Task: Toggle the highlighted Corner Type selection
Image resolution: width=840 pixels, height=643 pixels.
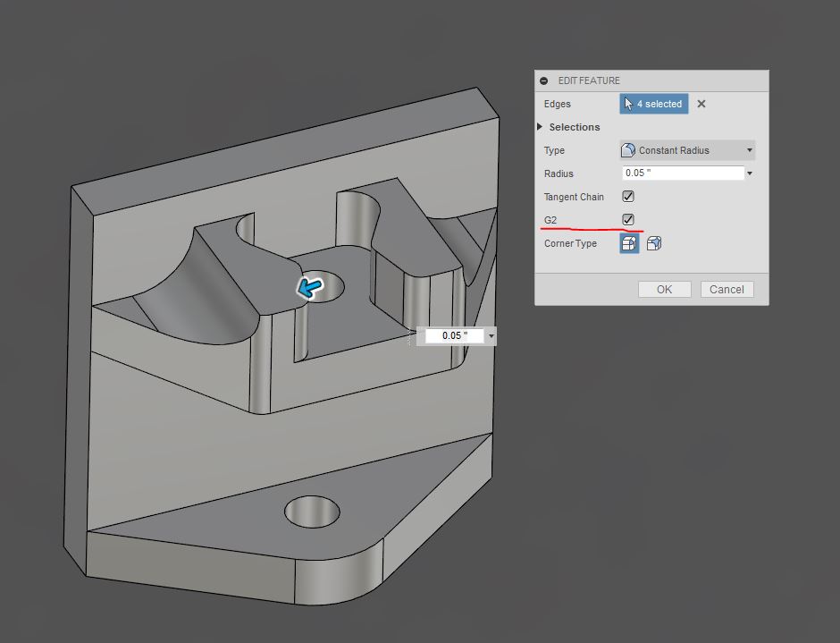Action: click(x=628, y=242)
